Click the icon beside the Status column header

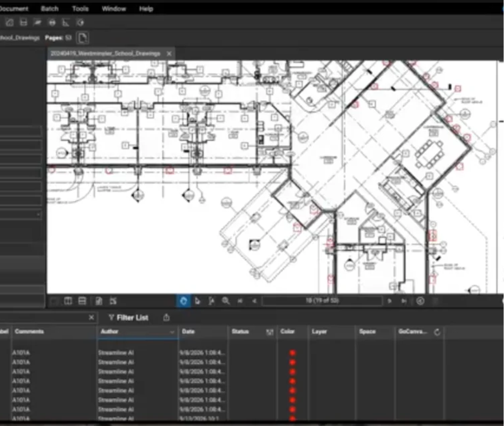click(x=270, y=332)
